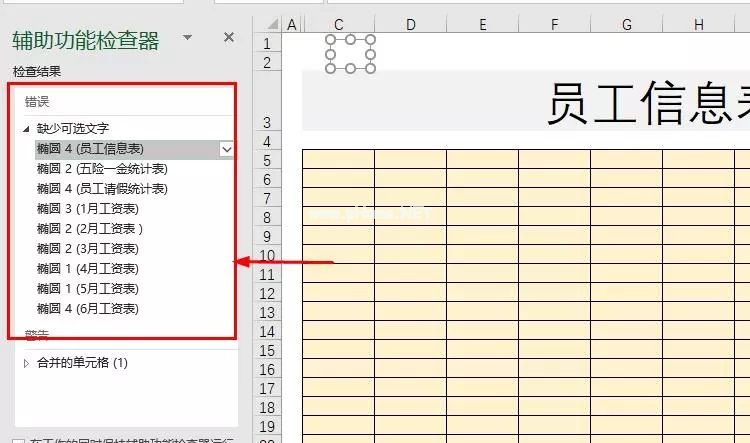Select 椭圆 4 (员工请假统计表) item
Screen dimensions: 750x443
coord(102,189)
